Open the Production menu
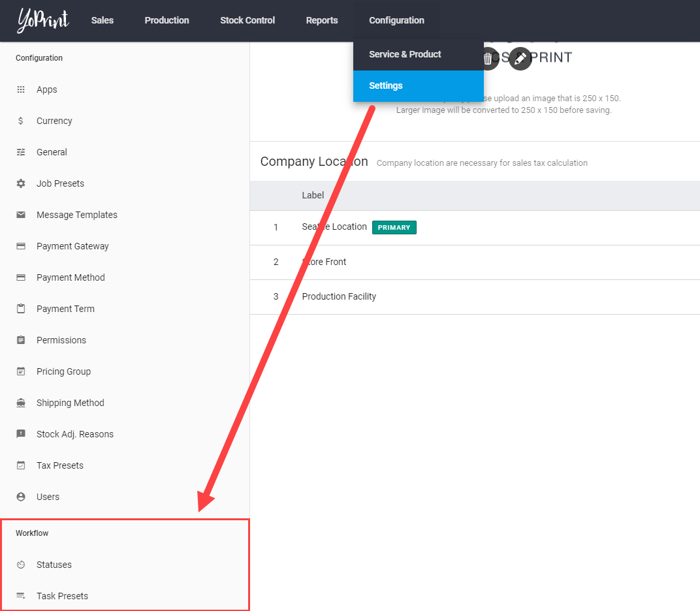The height and width of the screenshot is (611, 700). tap(167, 20)
